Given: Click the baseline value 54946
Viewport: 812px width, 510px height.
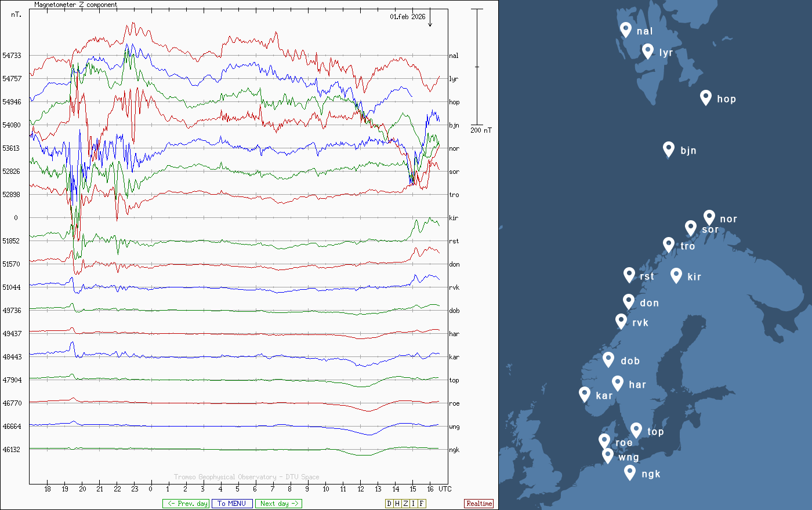Looking at the screenshot, I should pos(12,102).
